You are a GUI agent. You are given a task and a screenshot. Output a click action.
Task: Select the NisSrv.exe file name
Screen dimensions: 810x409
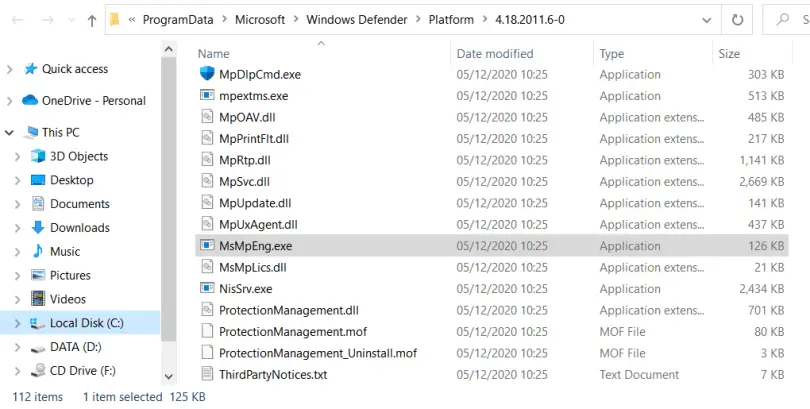[x=245, y=289]
